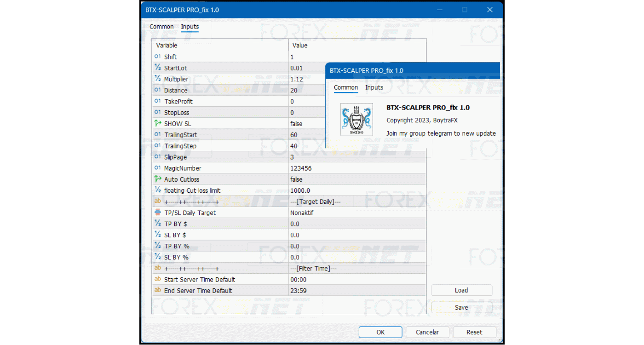This screenshot has height=345, width=644.
Task: Click the Reset button
Action: pyautogui.click(x=474, y=332)
